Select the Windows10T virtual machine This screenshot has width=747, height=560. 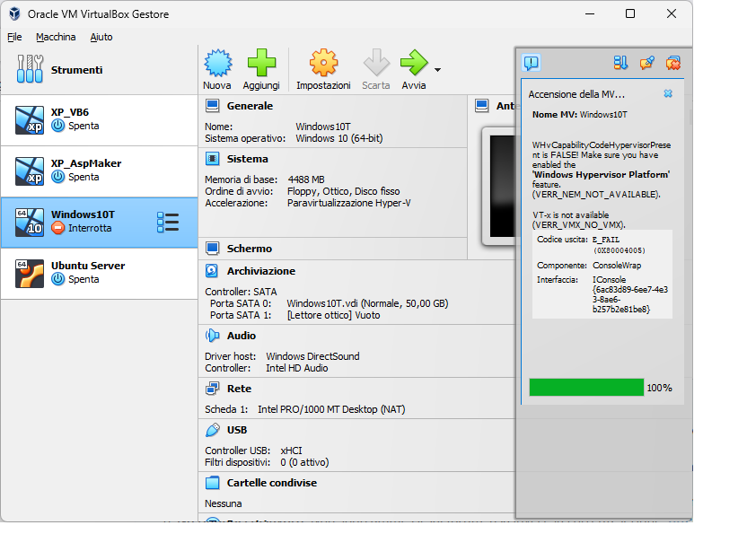pyautogui.click(x=99, y=223)
